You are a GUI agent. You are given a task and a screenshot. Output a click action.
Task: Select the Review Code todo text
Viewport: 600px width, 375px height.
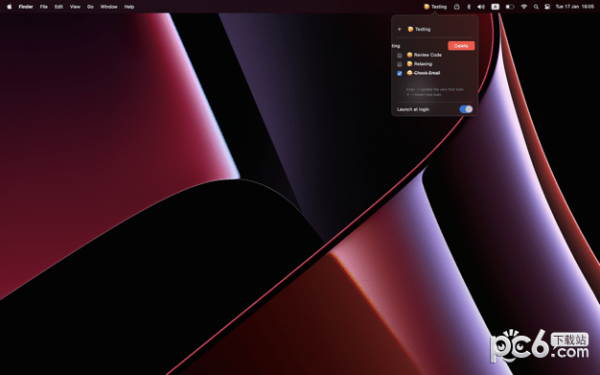pos(427,55)
